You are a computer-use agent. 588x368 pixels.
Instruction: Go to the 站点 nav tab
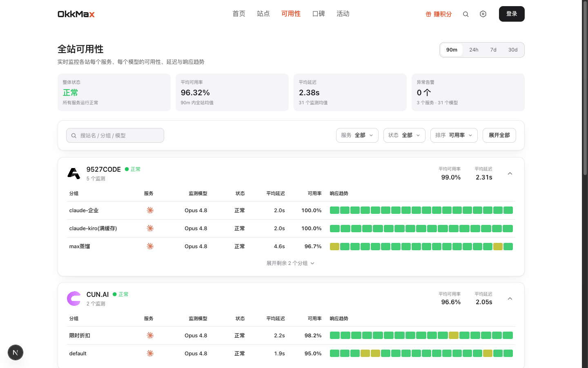tap(263, 14)
